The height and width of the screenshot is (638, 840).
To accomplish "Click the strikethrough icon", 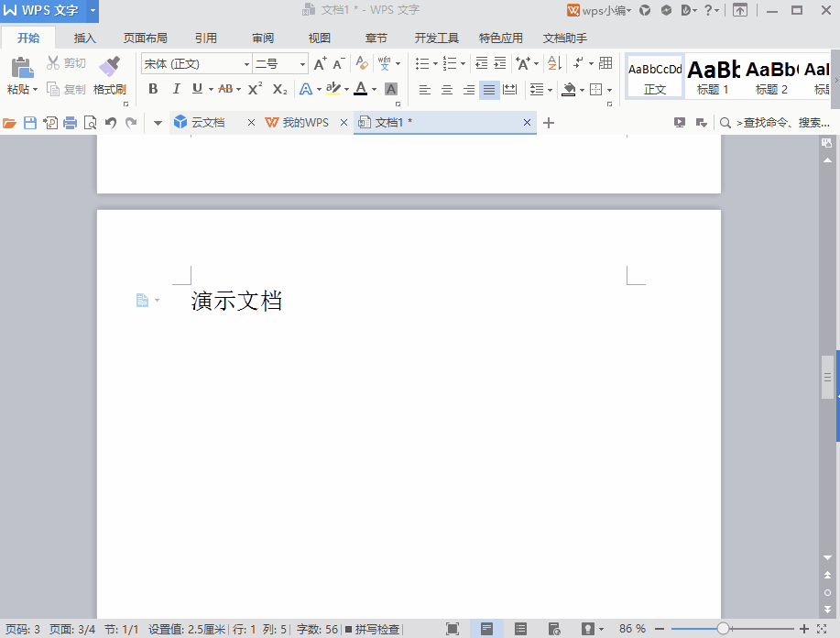I will tap(226, 89).
